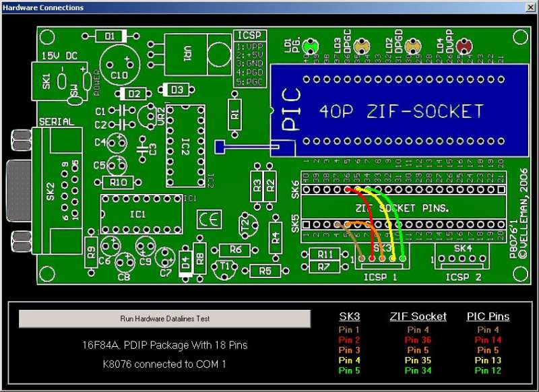Click the R1 resistor
The image size is (539, 392).
coord(234,114)
